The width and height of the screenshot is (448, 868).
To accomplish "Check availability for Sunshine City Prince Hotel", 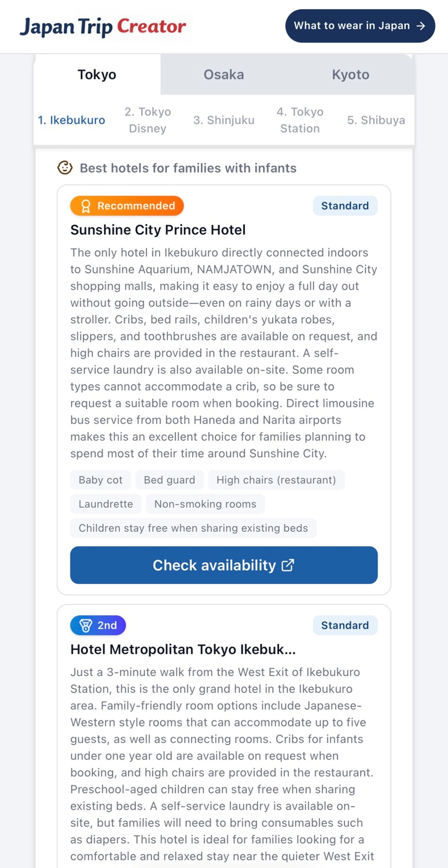I will tap(224, 565).
